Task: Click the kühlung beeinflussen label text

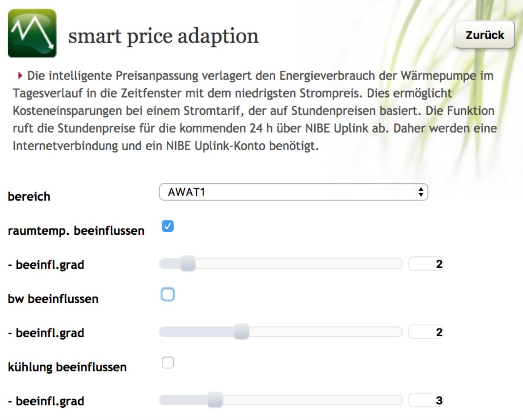Action: [x=67, y=367]
